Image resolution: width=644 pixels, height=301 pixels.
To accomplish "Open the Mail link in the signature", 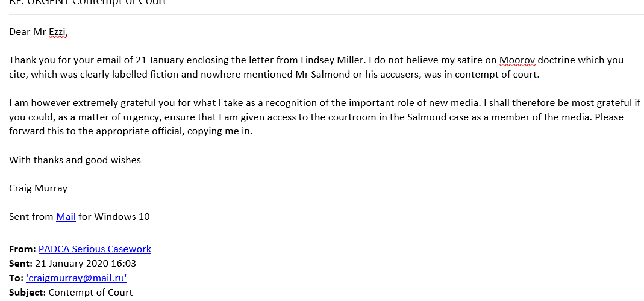I will pyautogui.click(x=66, y=217).
